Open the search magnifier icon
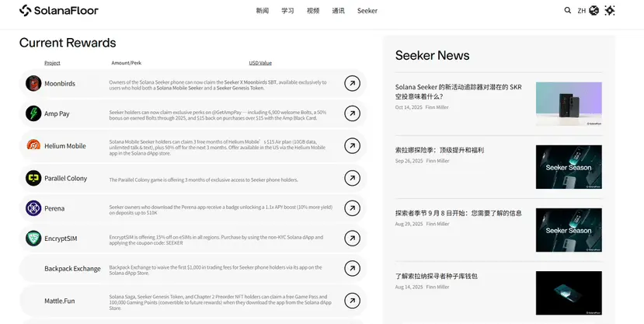Viewport: 644px width, 324px height. pyautogui.click(x=568, y=10)
